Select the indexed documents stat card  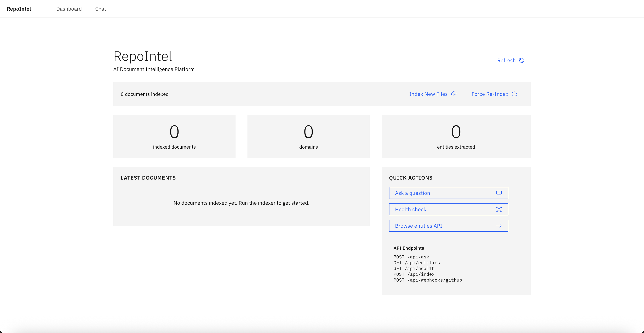coord(174,136)
